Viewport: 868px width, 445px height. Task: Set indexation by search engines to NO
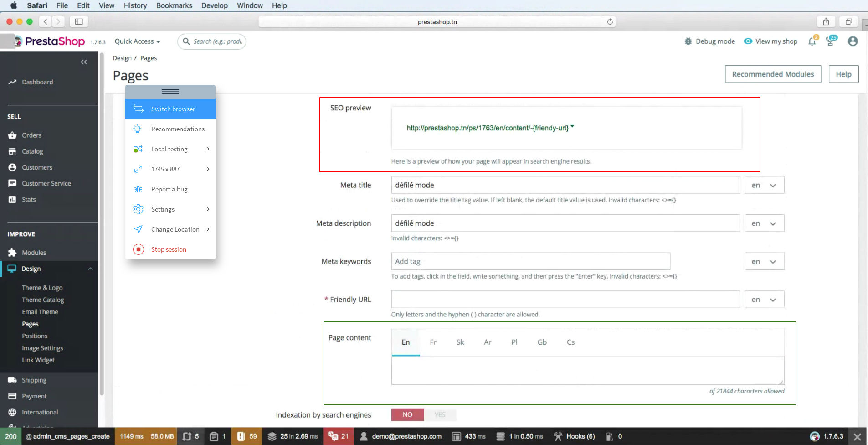[407, 414]
